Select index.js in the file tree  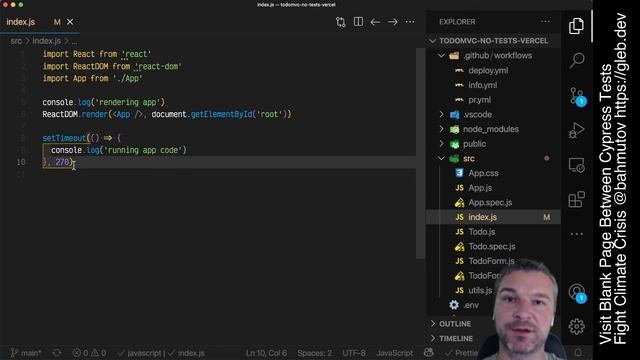click(x=493, y=217)
